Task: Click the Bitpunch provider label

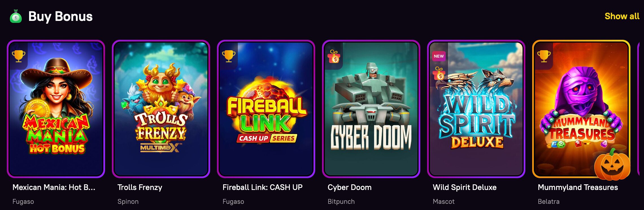Action: (x=341, y=202)
